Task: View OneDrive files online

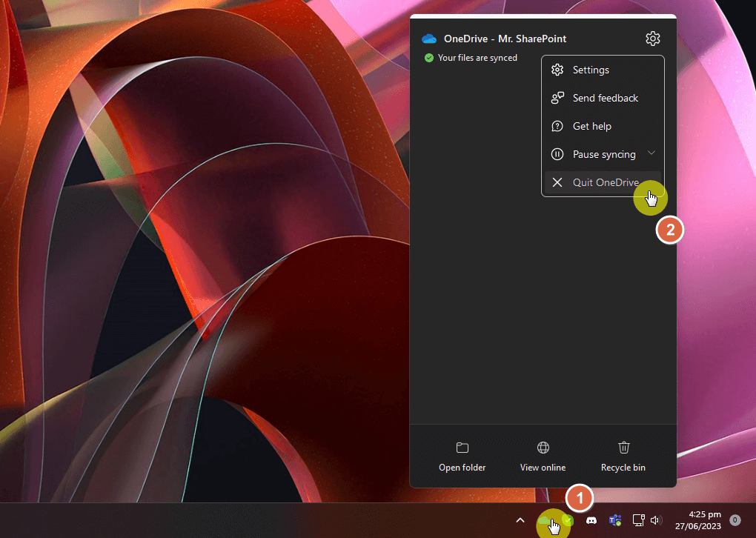Action: [543, 456]
